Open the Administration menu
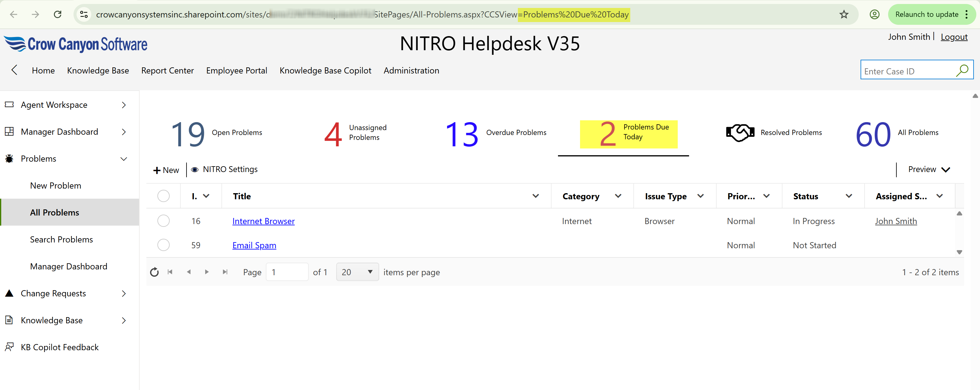This screenshot has width=980, height=390. pyautogui.click(x=411, y=70)
